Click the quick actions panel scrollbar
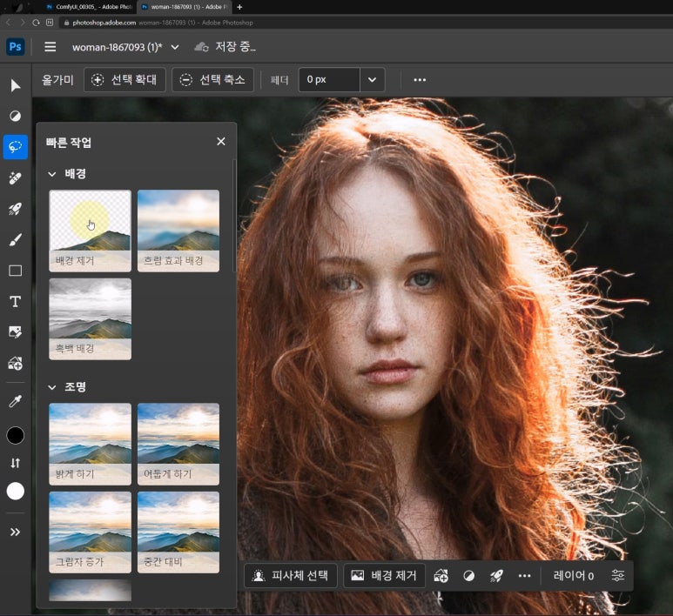The width and height of the screenshot is (673, 616). tap(234, 216)
